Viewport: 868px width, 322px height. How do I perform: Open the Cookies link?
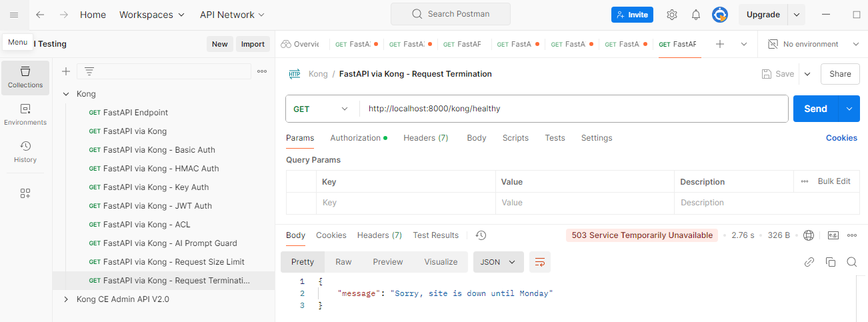coord(841,138)
